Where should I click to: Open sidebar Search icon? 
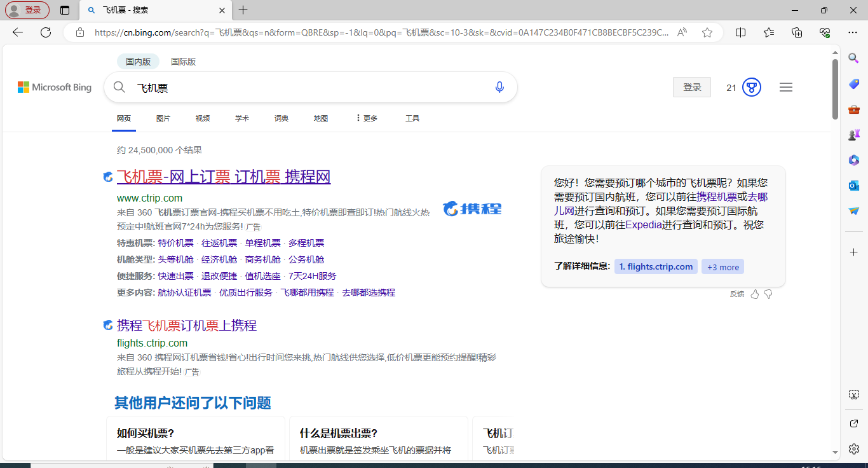(854, 58)
